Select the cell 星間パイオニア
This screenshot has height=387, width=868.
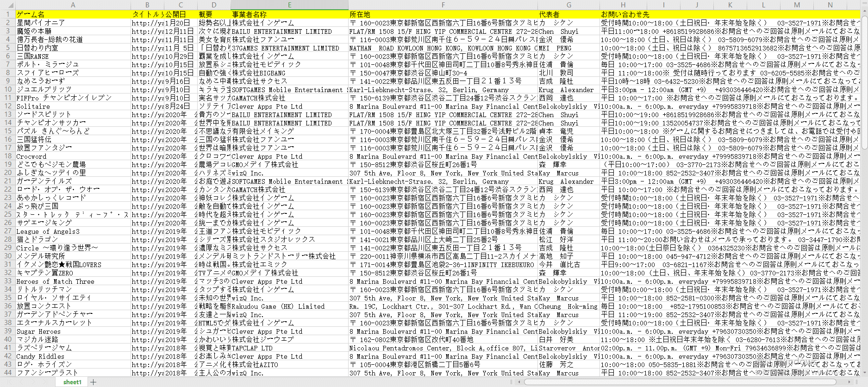pyautogui.click(x=73, y=23)
